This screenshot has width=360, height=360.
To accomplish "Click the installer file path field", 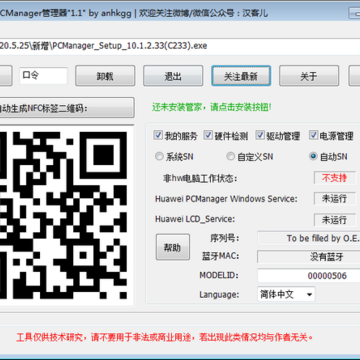I will 180,46.
